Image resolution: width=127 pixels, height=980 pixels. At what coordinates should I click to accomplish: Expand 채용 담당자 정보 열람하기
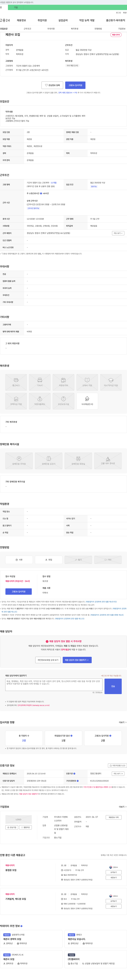77,660
